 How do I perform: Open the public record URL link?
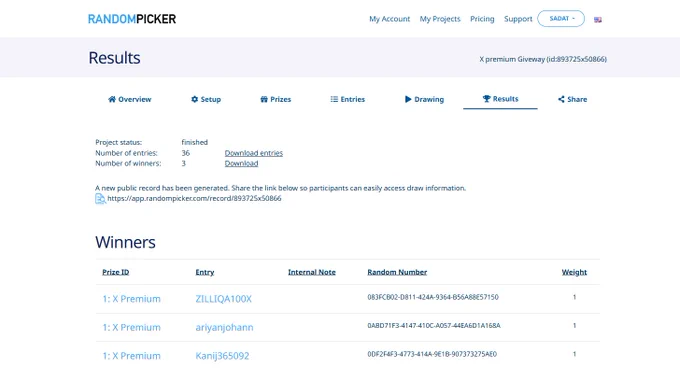tap(194, 198)
